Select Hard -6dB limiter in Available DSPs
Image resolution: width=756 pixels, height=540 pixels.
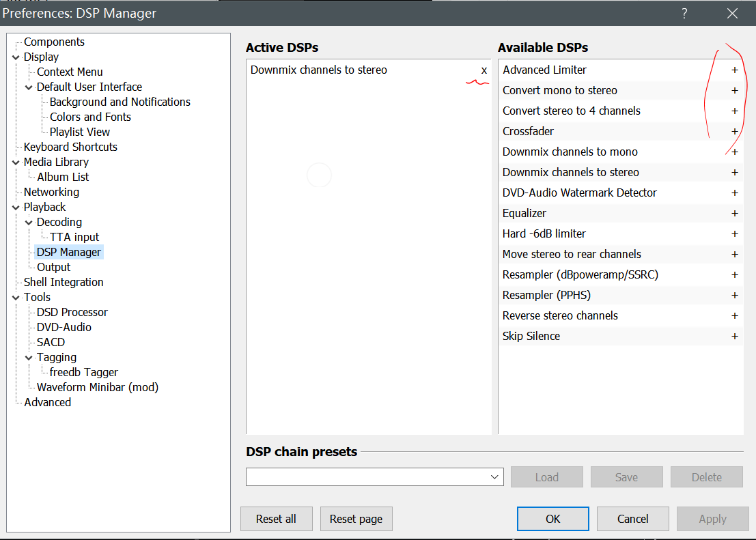tap(544, 233)
